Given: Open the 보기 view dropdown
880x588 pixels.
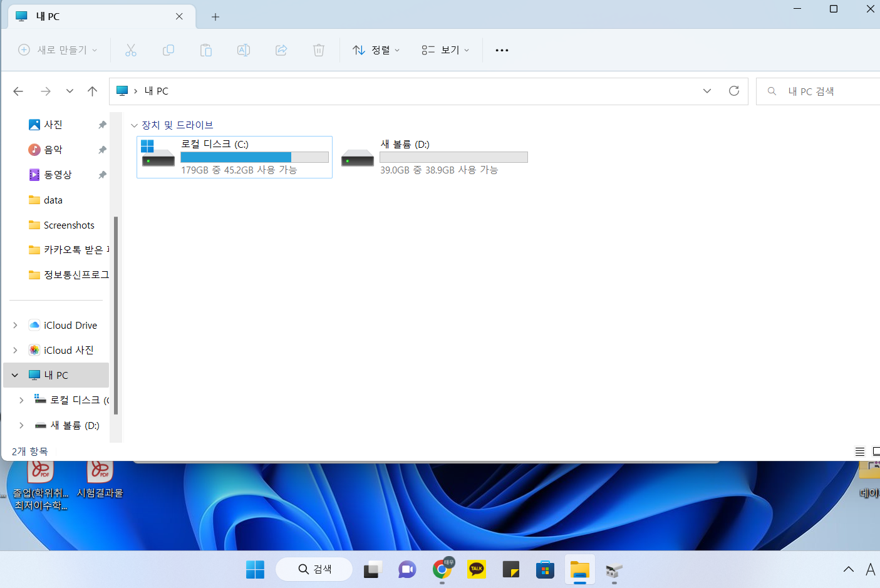Looking at the screenshot, I should 445,50.
